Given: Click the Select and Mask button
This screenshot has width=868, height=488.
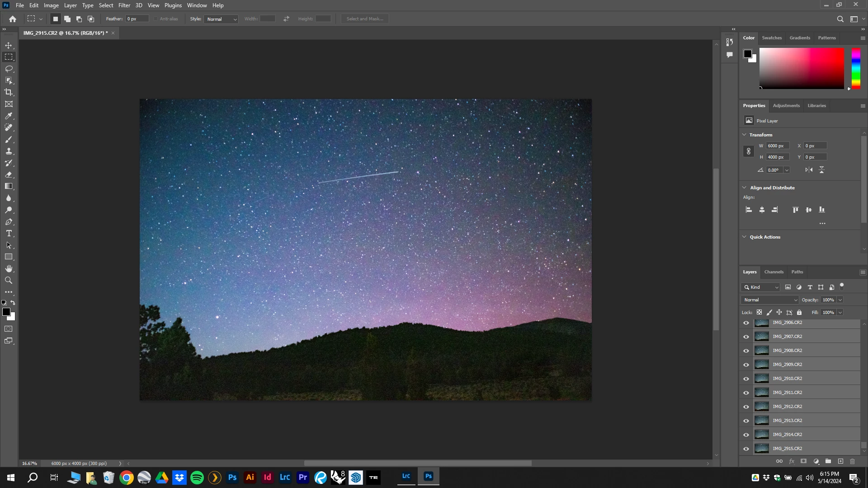Looking at the screenshot, I should click(364, 19).
